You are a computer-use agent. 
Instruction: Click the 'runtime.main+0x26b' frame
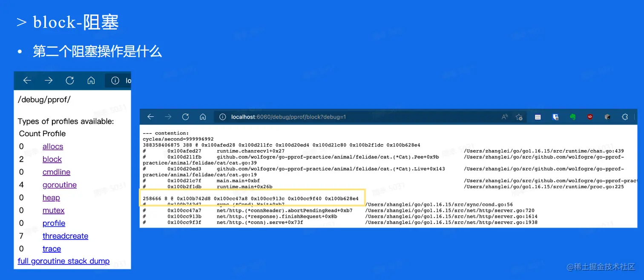[x=244, y=187]
